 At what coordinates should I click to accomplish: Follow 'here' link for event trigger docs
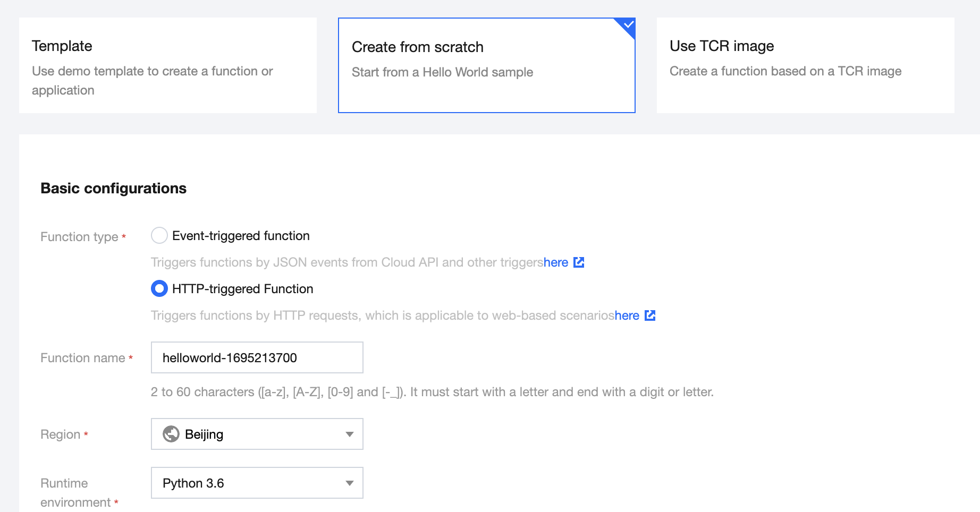coord(556,262)
